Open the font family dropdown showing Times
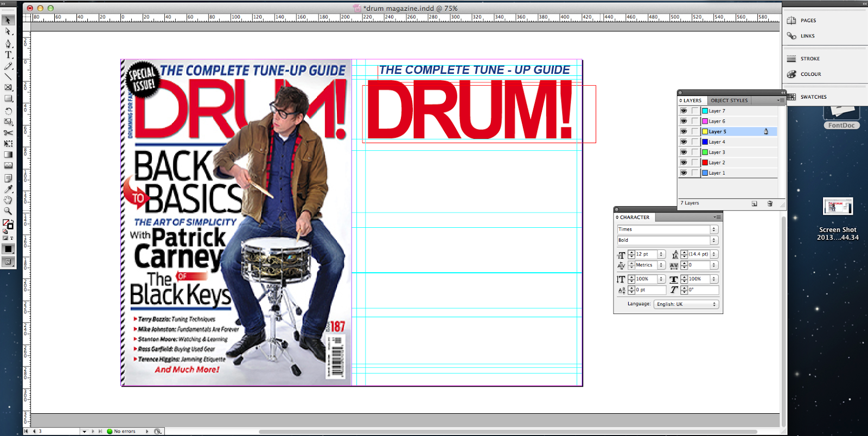 (714, 229)
